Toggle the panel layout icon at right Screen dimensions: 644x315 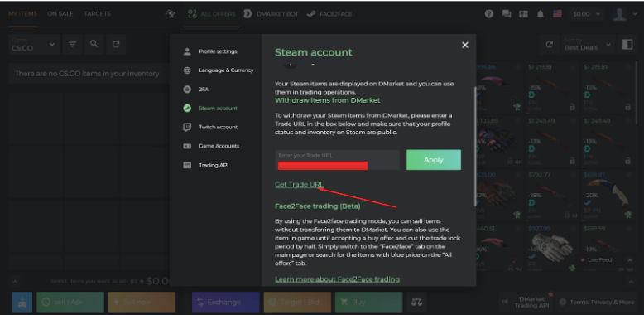627,45
